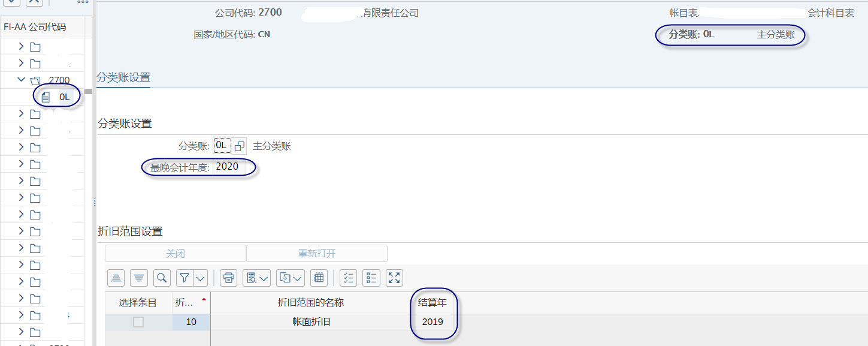Click the multi-selection checklist icon
868x346 pixels.
[348, 278]
